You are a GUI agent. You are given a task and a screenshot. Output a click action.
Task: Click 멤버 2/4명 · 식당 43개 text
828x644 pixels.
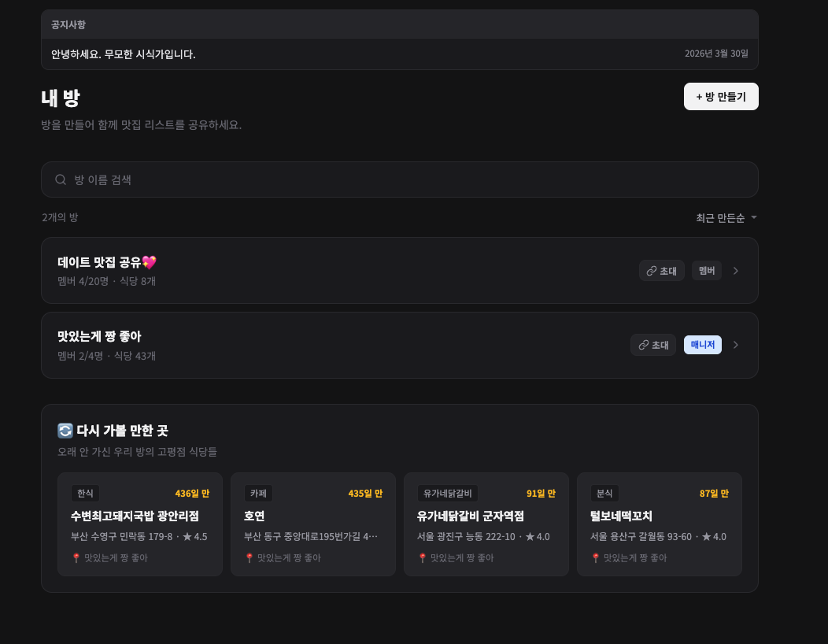107,356
